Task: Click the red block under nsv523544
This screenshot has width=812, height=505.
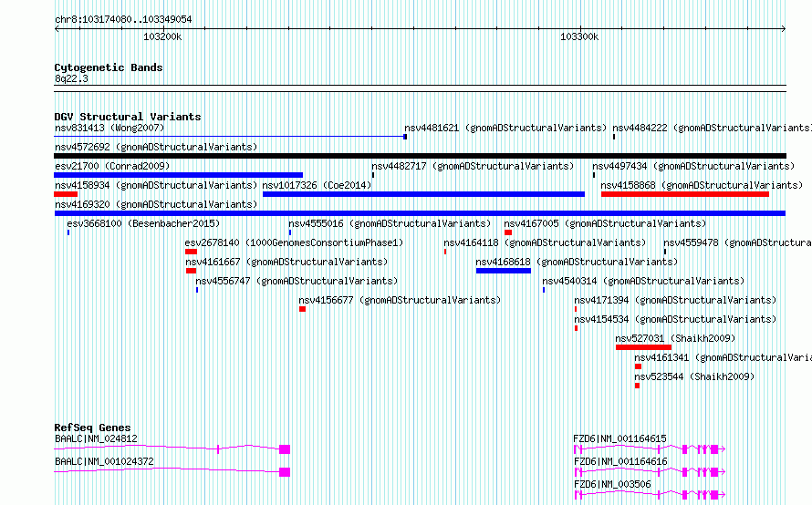Action: click(x=637, y=386)
